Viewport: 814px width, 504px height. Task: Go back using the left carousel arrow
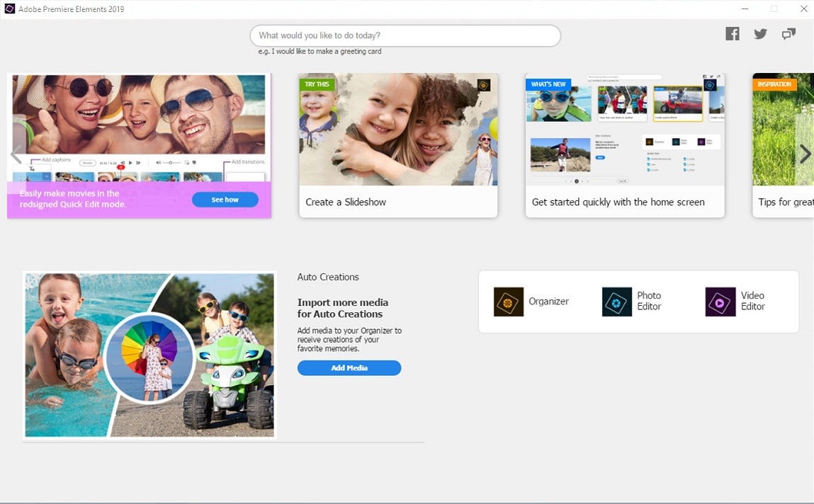click(x=14, y=154)
